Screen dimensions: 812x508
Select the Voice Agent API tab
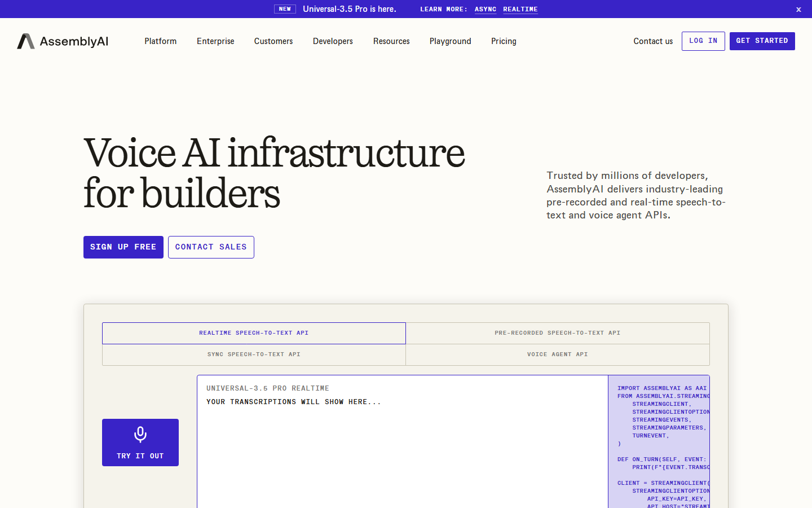tap(558, 354)
